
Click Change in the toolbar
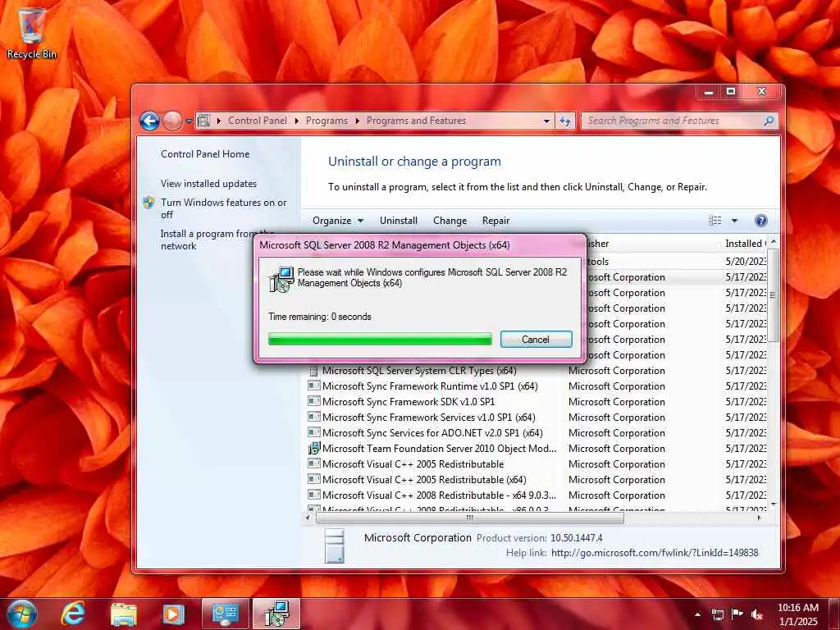click(x=450, y=221)
